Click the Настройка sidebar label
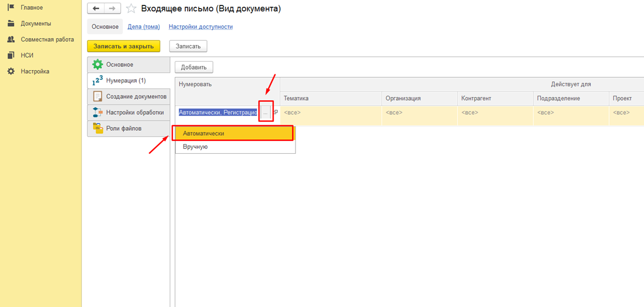Screen dimensions: 644x307 (35, 71)
